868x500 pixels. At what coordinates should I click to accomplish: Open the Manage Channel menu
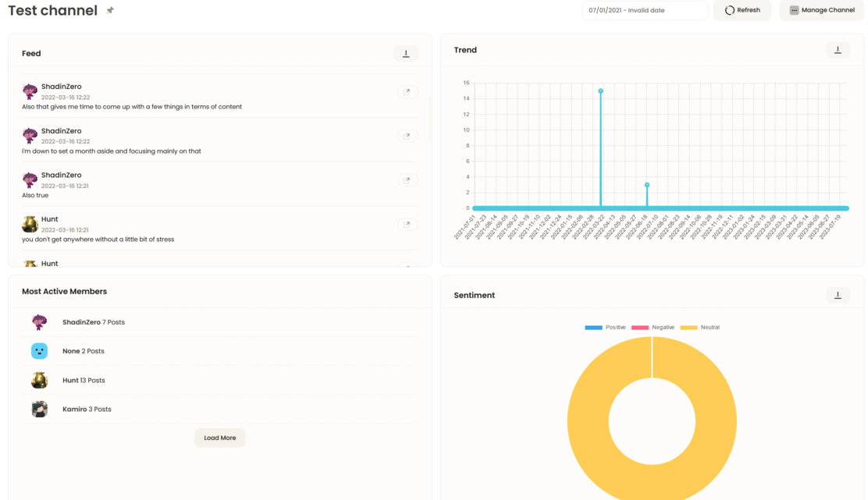click(x=822, y=10)
